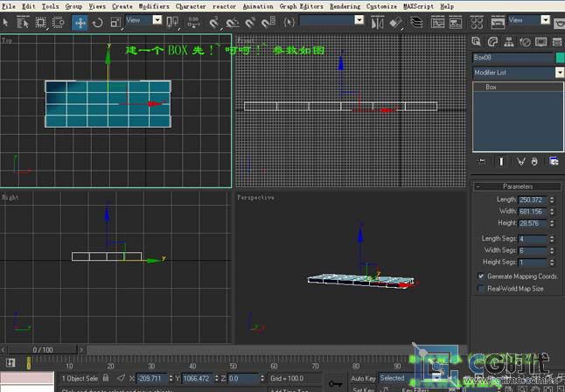Open Configure Modifier Sets
Image resolution: width=565 pixels, height=392 pixels.
click(x=554, y=161)
